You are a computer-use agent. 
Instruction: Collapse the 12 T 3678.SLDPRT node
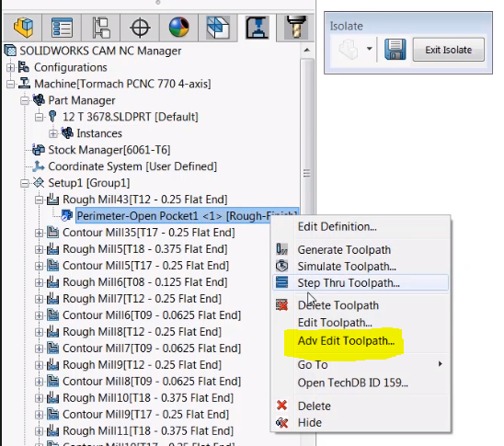pyautogui.click(x=39, y=117)
